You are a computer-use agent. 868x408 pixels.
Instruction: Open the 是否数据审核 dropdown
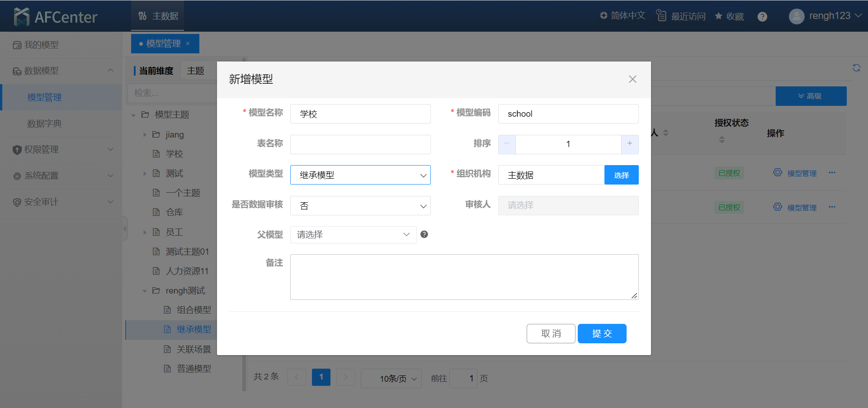click(360, 206)
